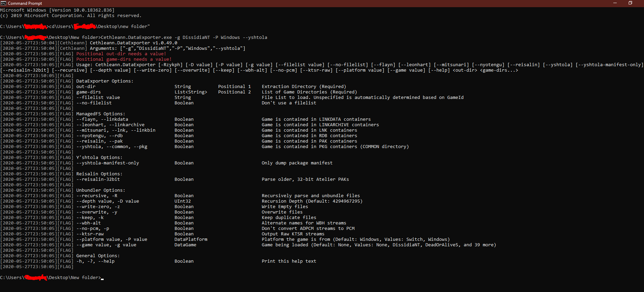
Task: Click 'Recursively parse and unbundle files' description
Action: coord(311,196)
